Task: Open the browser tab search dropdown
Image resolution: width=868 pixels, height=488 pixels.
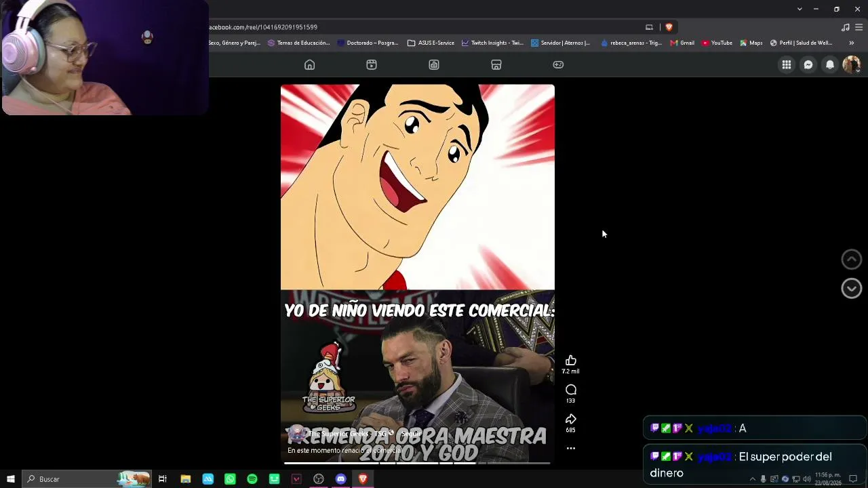Action: click(x=800, y=9)
